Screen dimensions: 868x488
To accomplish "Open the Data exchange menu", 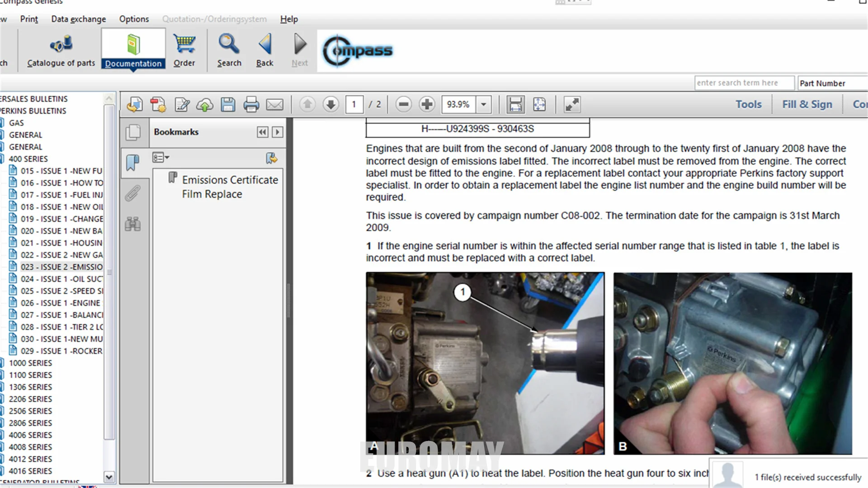I will tap(78, 19).
